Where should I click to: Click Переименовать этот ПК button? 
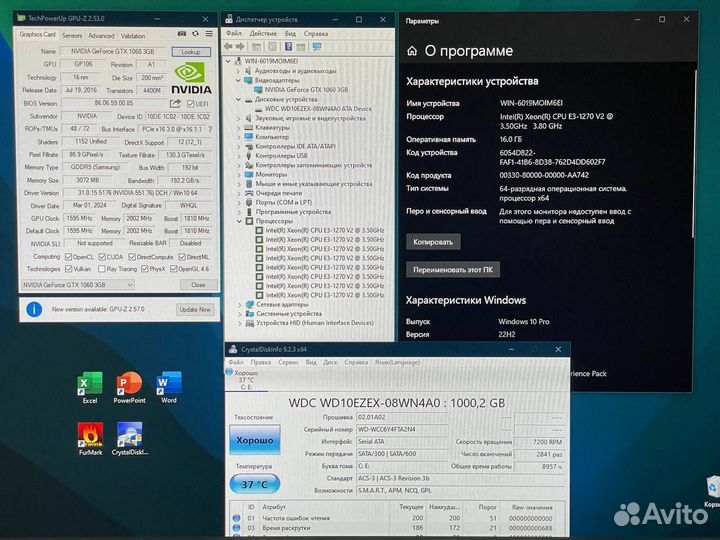(453, 270)
